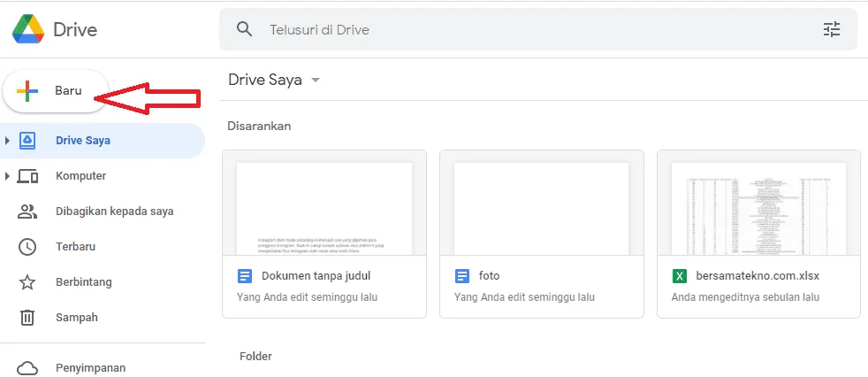Click the file name Dokumen tanpa judul
This screenshot has height=377, width=868.
pos(316,275)
